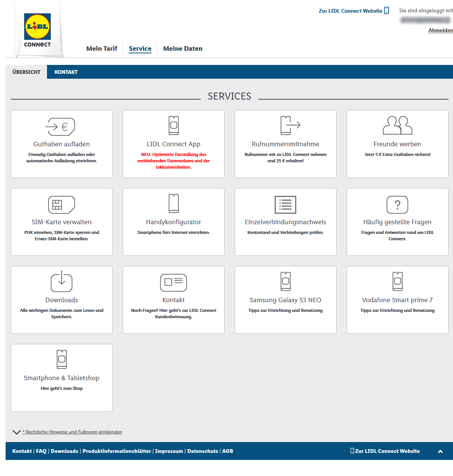453x476 pixels.
Task: Open the footer FAQ link
Action: pyautogui.click(x=41, y=451)
